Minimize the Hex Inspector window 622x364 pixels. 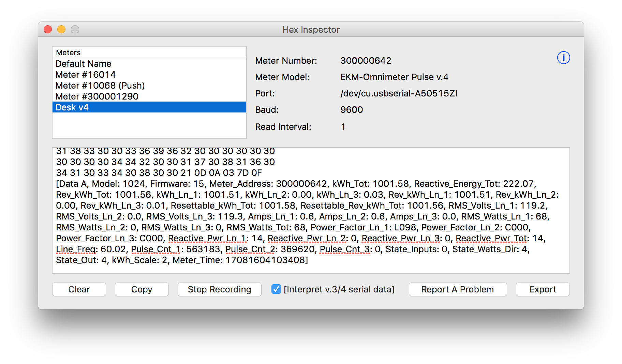61,30
